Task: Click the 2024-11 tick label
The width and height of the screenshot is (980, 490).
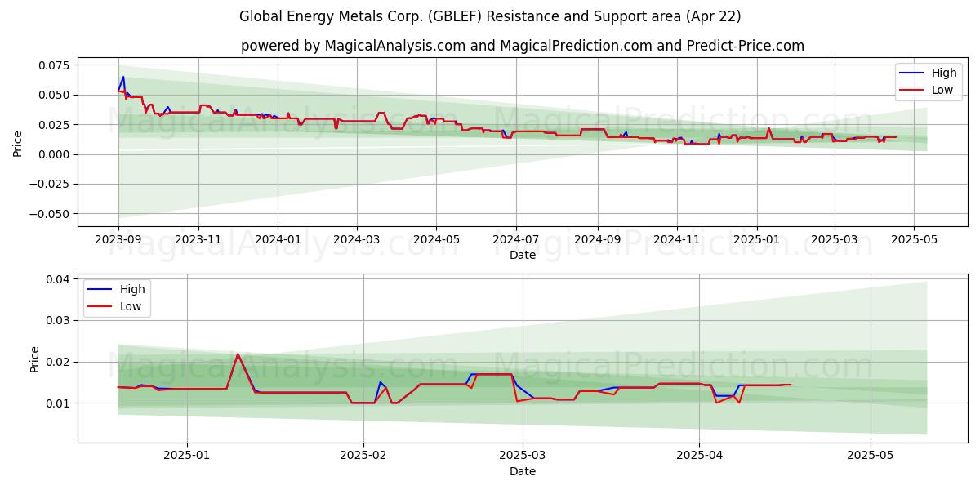Action: click(x=676, y=239)
